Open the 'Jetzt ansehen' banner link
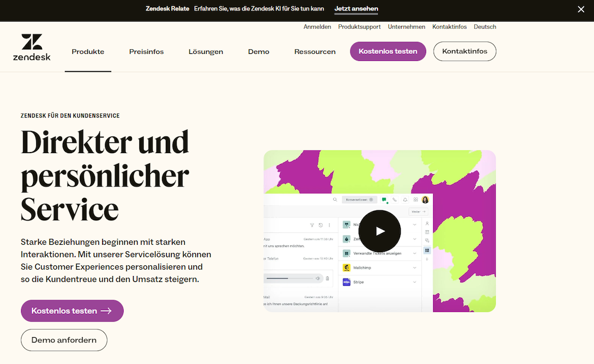 356,9
